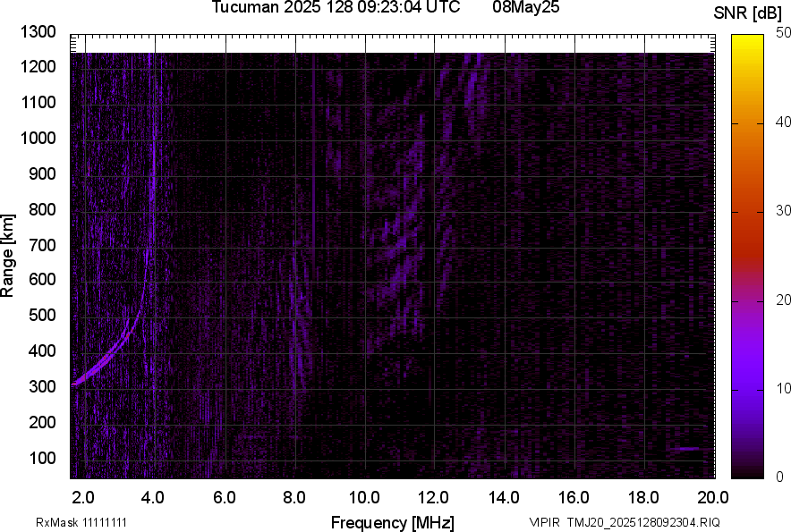This screenshot has width=791, height=532.
Task: Click the frequency tick label 14.0
Action: click(504, 498)
